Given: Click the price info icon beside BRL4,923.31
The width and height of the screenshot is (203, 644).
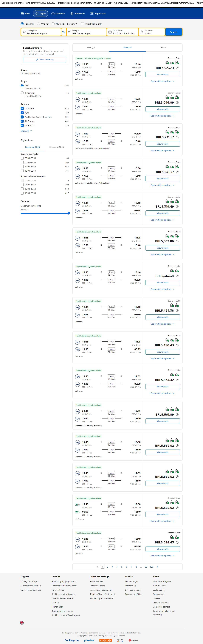Looking at the screenshot, I should [177, 68].
